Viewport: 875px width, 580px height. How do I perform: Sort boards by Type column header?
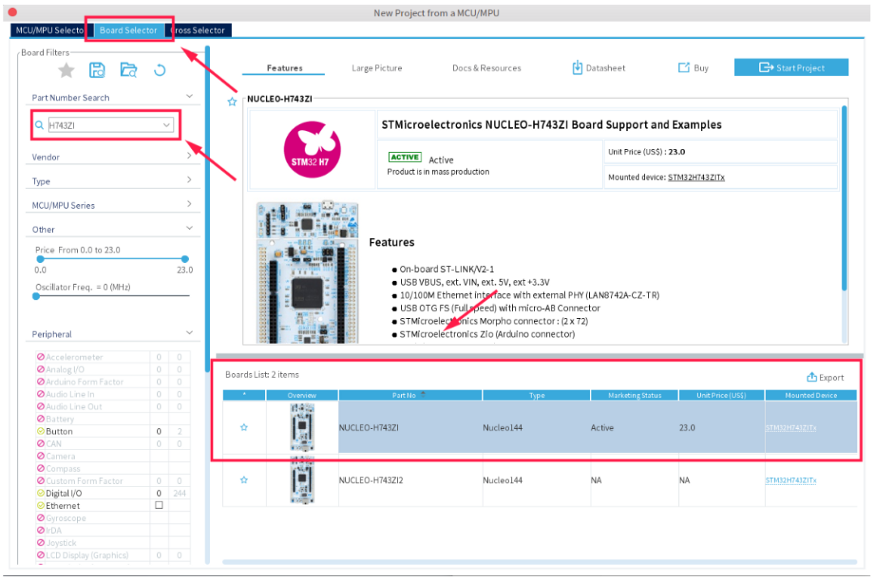pyautogui.click(x=536, y=395)
